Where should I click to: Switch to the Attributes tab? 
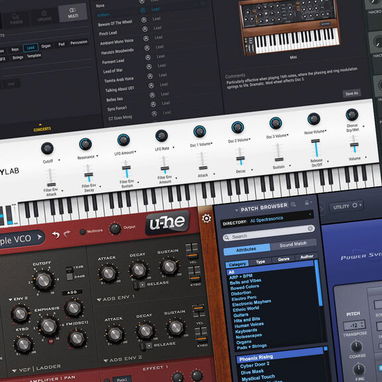coord(247,249)
